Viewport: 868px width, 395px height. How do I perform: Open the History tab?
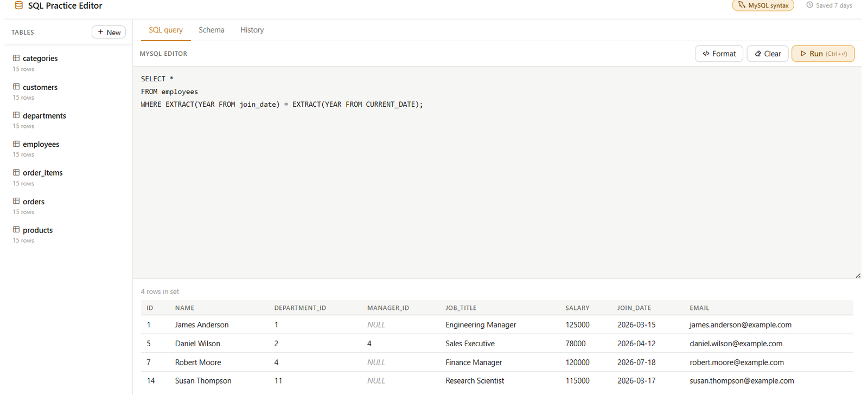[x=252, y=30]
